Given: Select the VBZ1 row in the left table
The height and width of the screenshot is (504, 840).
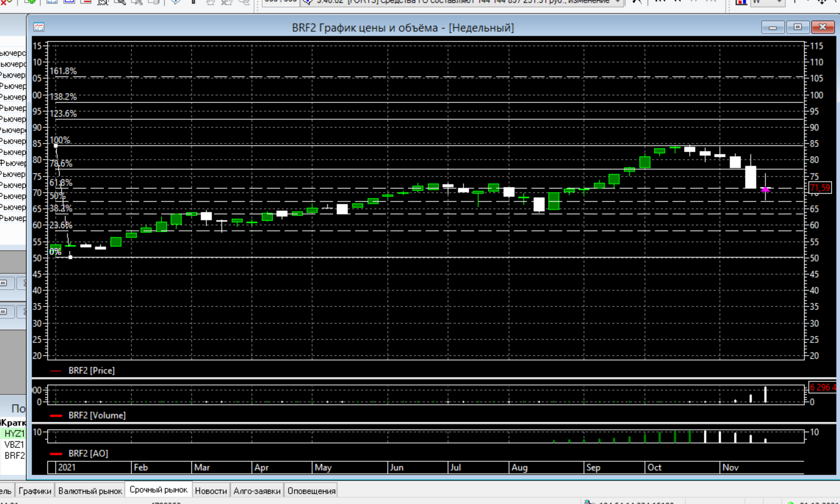Looking at the screenshot, I should pyautogui.click(x=13, y=445).
